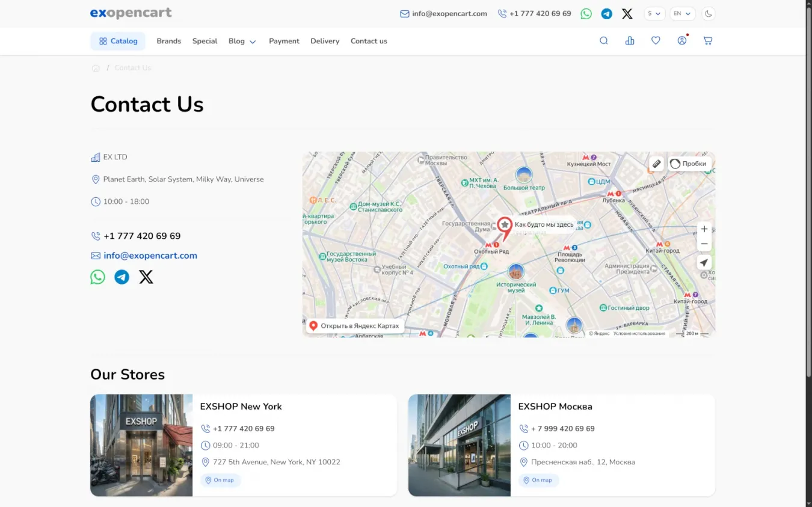
Task: Go to the Delivery menu item
Action: point(325,41)
